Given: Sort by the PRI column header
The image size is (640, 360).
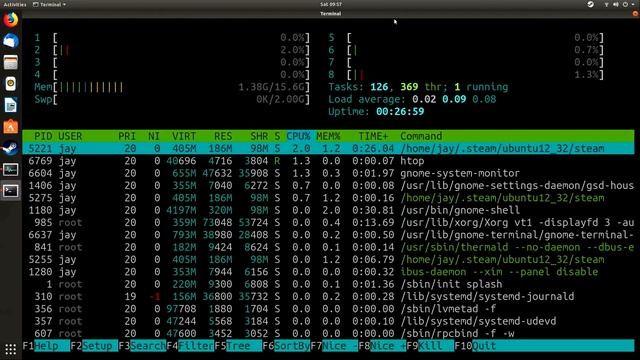Looking at the screenshot, I should point(127,136).
